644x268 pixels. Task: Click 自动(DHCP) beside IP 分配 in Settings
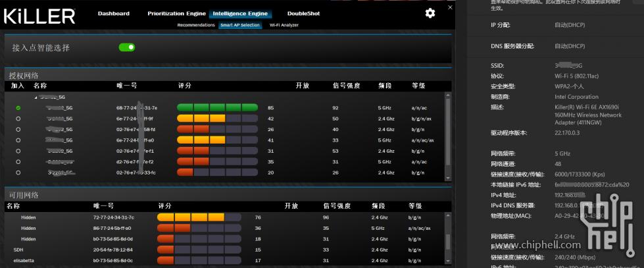click(570, 25)
